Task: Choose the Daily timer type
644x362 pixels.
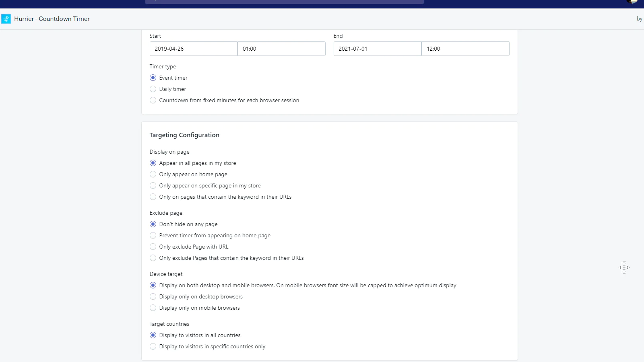Action: 153,89
